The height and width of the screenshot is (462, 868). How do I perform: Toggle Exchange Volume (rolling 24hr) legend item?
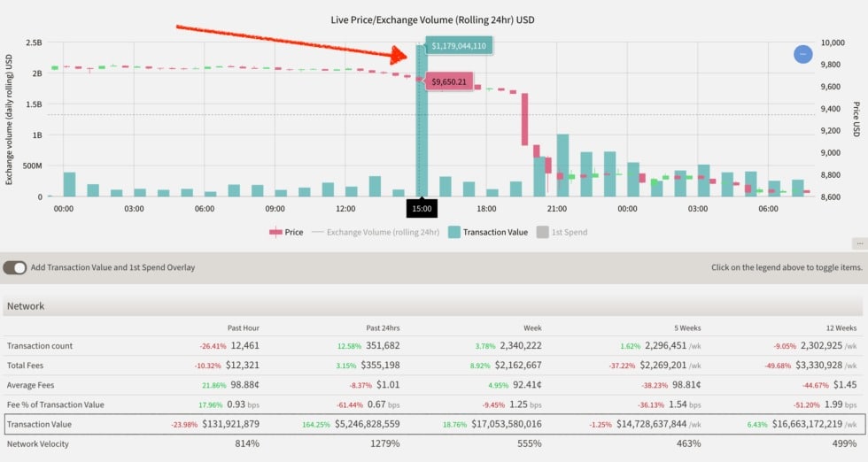376,233
